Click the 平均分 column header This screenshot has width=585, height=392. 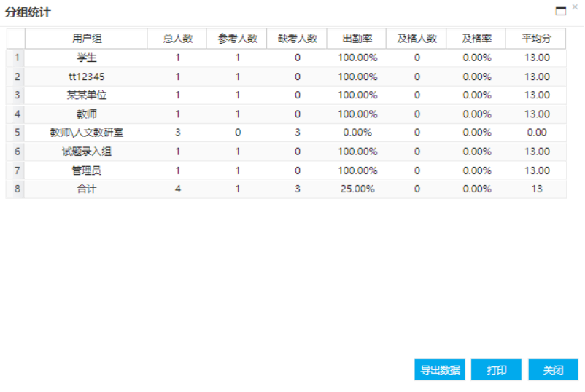click(x=536, y=39)
